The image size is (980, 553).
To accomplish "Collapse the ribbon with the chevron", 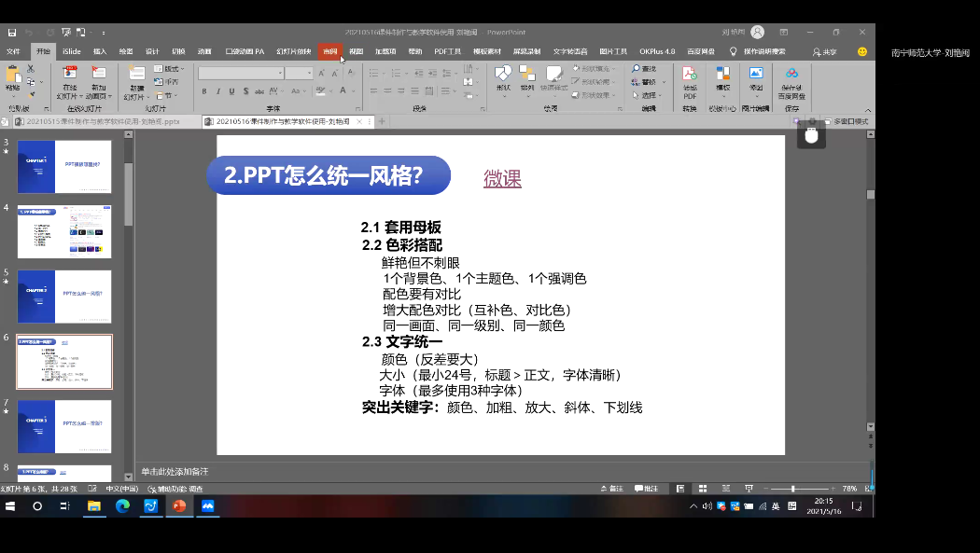I will coord(867,110).
